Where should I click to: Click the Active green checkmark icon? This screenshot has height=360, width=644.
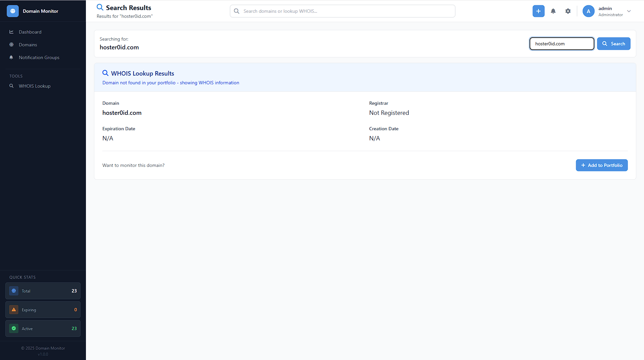pos(14,328)
